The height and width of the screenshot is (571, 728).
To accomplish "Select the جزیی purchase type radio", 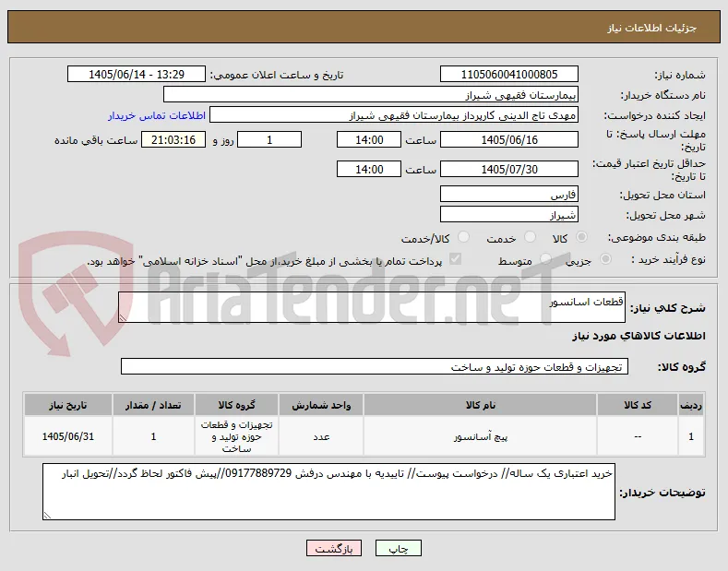I will coord(605,259).
